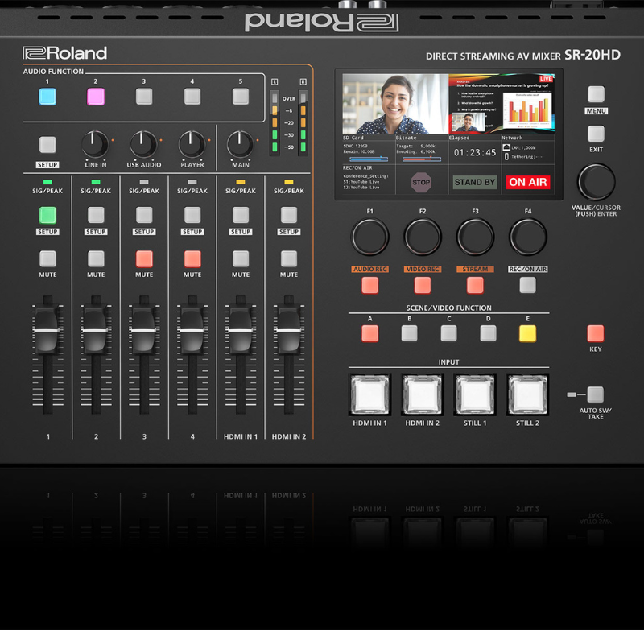Open SETUP for HDMI IN 1 channel

pyautogui.click(x=241, y=215)
